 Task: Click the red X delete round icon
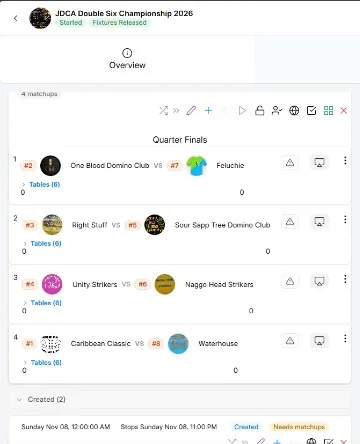(x=344, y=110)
